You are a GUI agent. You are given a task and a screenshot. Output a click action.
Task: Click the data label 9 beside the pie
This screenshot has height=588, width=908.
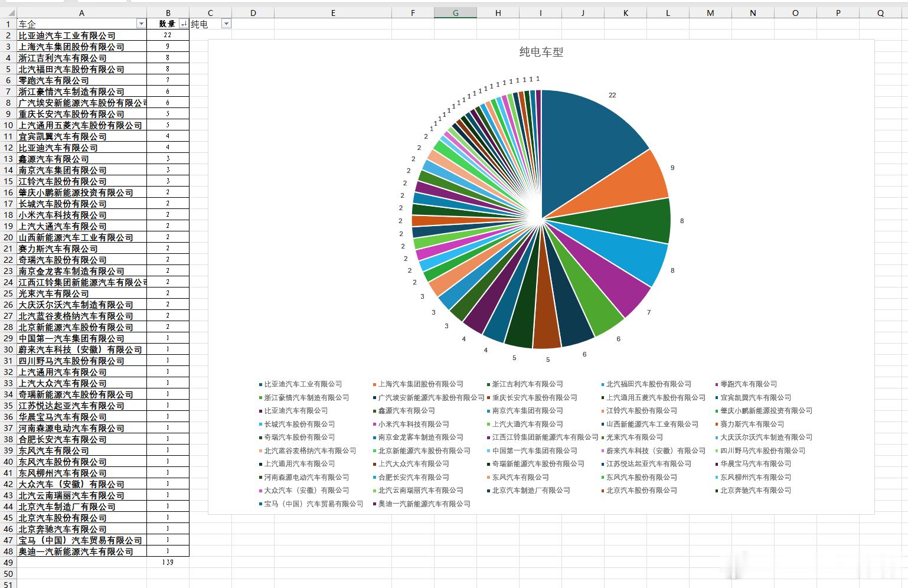pos(672,168)
